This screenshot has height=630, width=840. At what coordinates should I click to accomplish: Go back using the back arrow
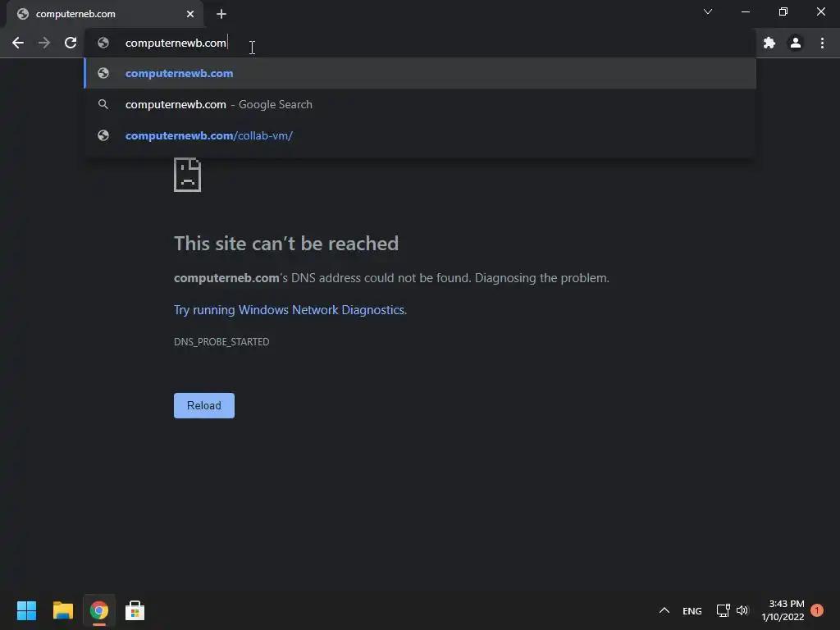[x=18, y=43]
